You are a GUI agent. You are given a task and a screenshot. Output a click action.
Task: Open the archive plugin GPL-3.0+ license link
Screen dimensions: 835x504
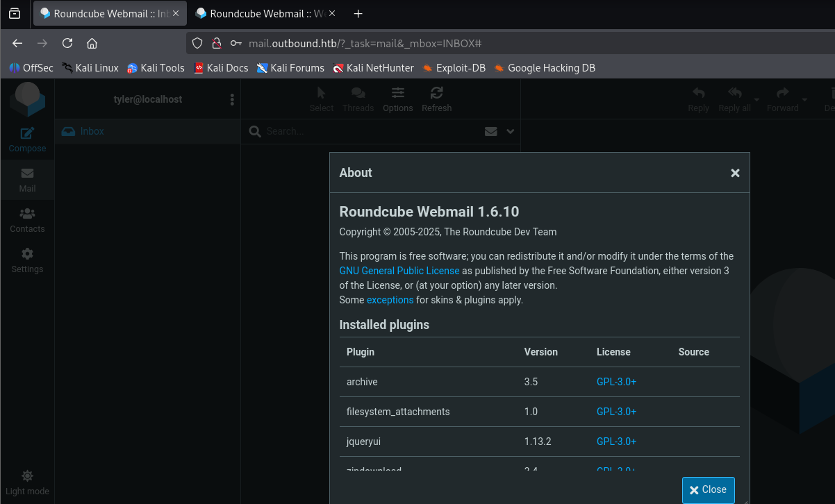(617, 382)
